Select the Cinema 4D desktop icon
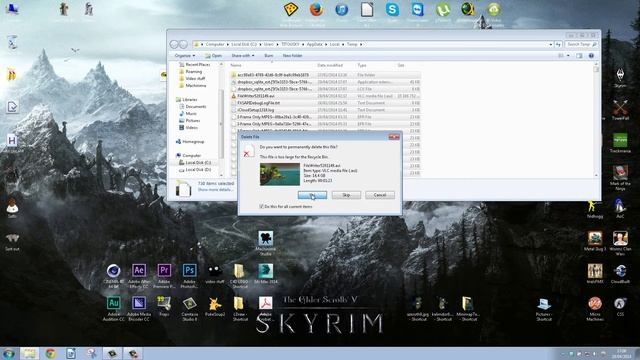Screen dimensions: 640x360 point(113,271)
